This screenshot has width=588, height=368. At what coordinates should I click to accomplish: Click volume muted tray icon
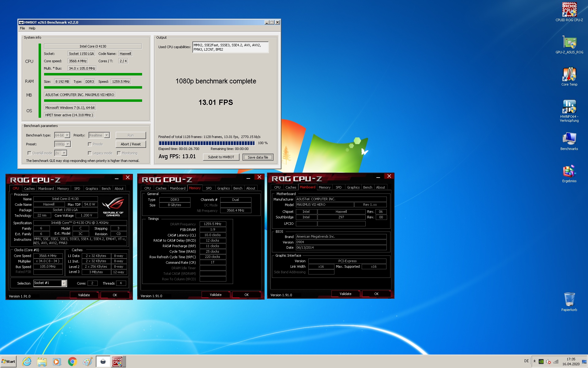(548, 361)
